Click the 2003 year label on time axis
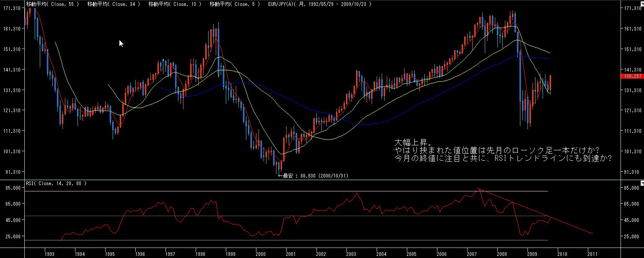 click(351, 254)
